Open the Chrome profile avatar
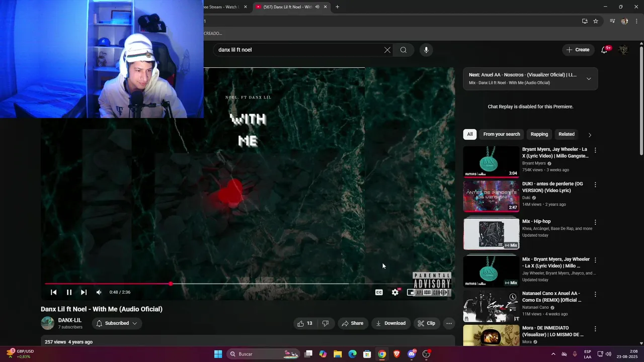The width and height of the screenshot is (644, 362). 624,21
